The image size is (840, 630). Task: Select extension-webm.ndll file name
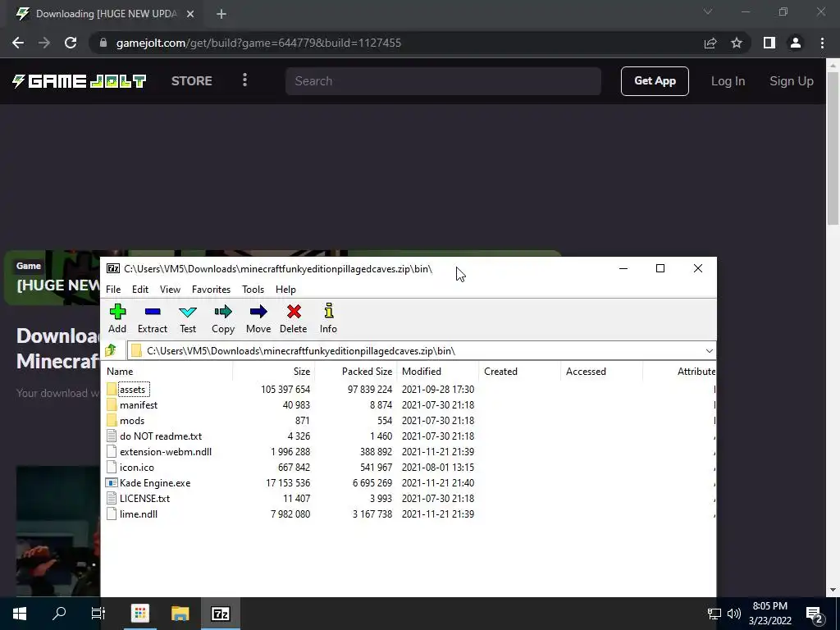[166, 452]
